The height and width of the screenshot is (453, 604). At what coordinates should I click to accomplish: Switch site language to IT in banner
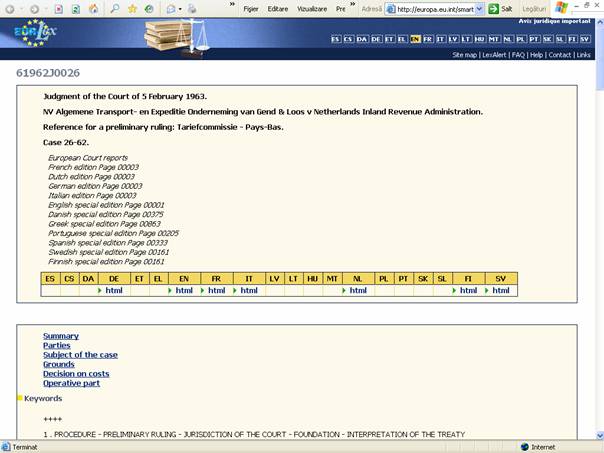pyautogui.click(x=441, y=39)
